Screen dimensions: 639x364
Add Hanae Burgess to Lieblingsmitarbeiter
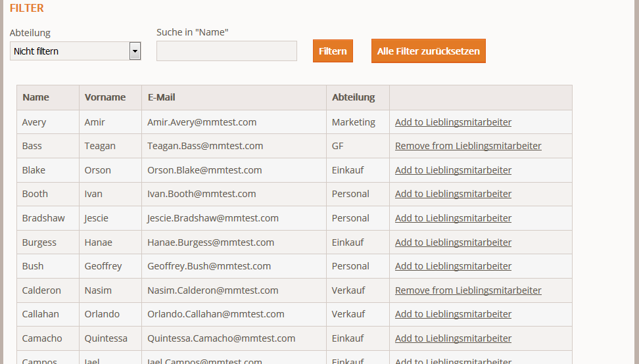point(453,242)
